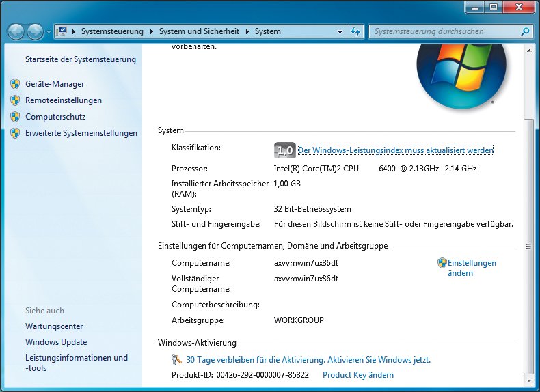Click the Computername value axvvmwin7ux86dt

tap(306, 263)
